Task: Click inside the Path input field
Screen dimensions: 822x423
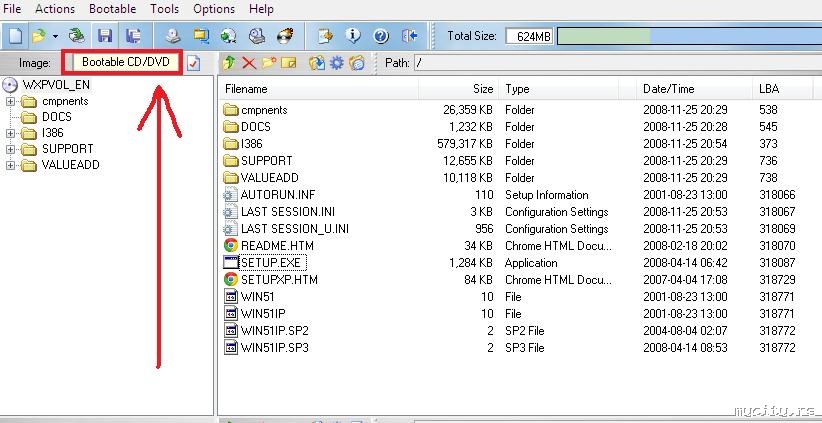Action: pos(618,63)
